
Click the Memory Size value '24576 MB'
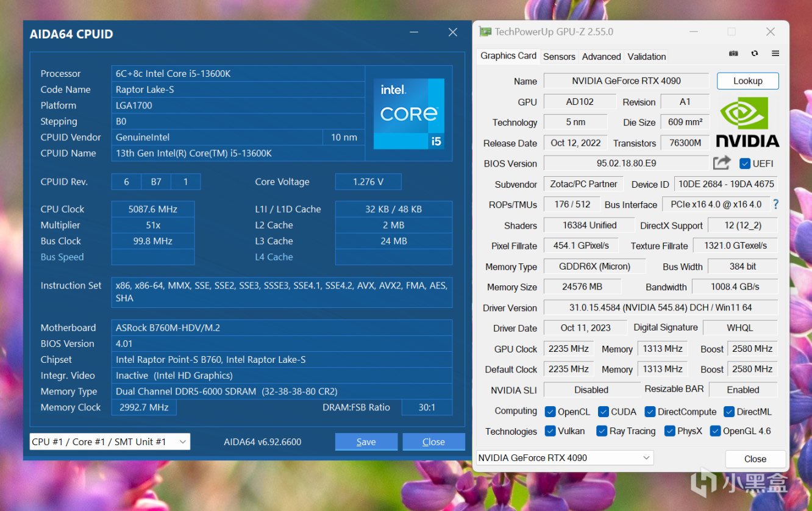(582, 287)
